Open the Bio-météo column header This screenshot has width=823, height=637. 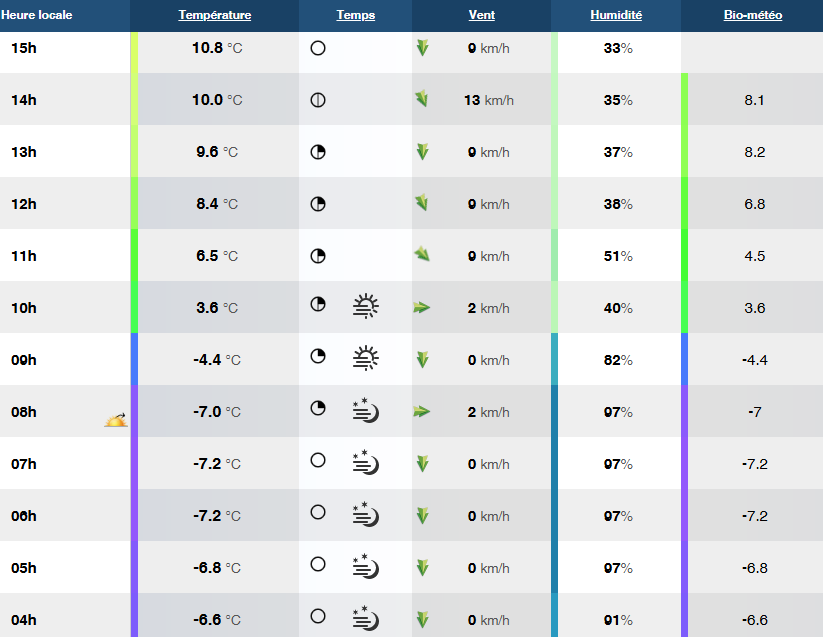coord(753,15)
